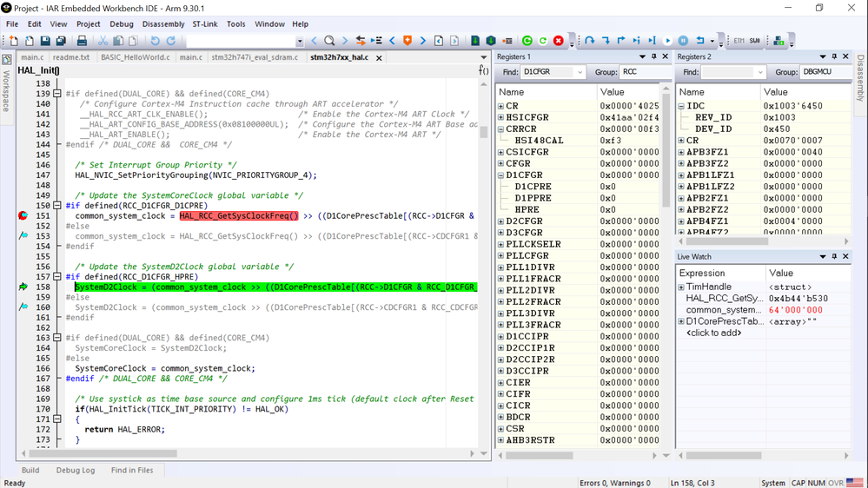This screenshot has height=488, width=868.
Task: Click the Break pause icon
Action: click(x=683, y=41)
